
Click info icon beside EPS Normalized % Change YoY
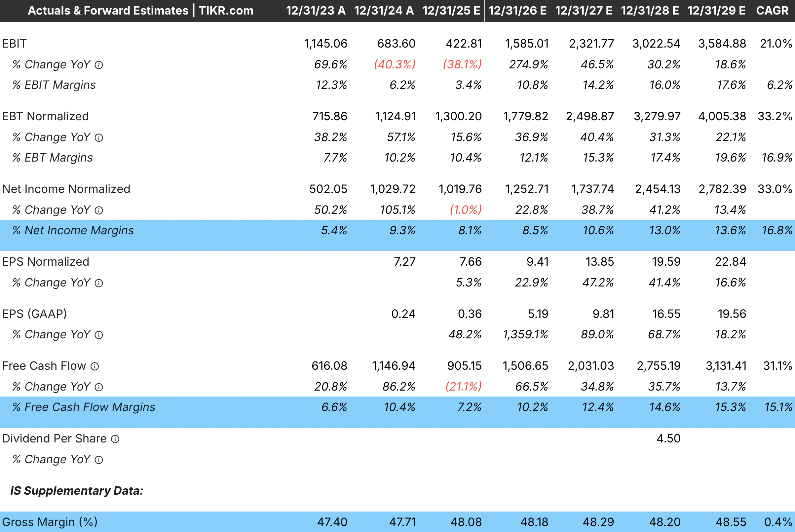pos(99,283)
